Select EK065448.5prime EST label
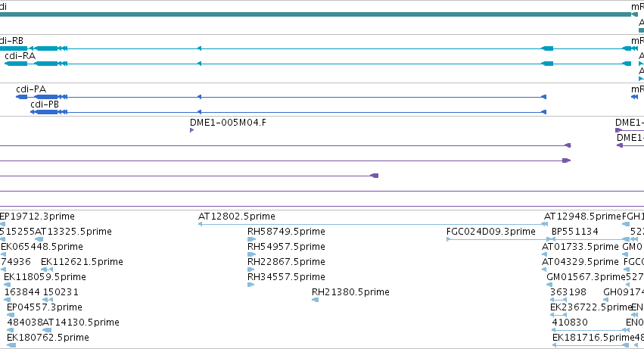644x349 pixels. 42,247
